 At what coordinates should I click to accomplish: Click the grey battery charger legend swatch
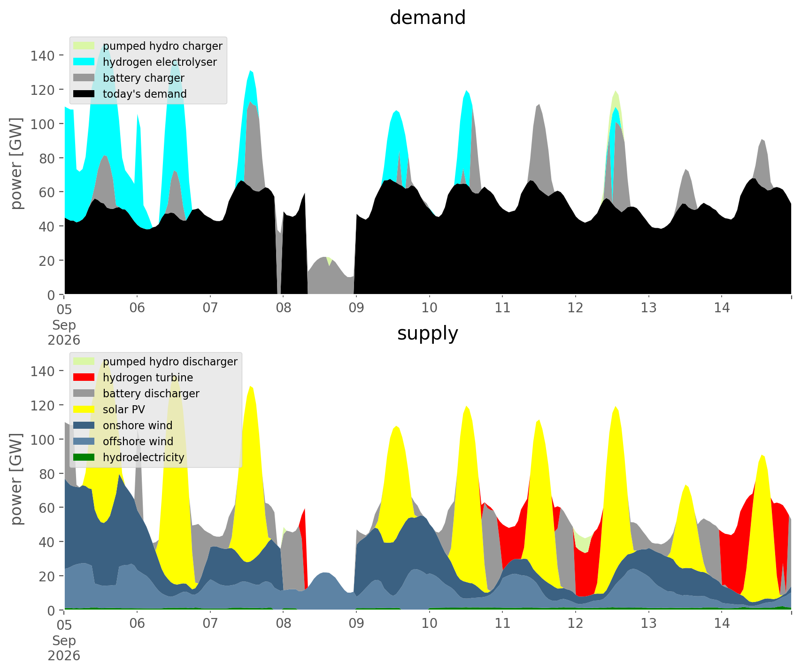click(85, 78)
